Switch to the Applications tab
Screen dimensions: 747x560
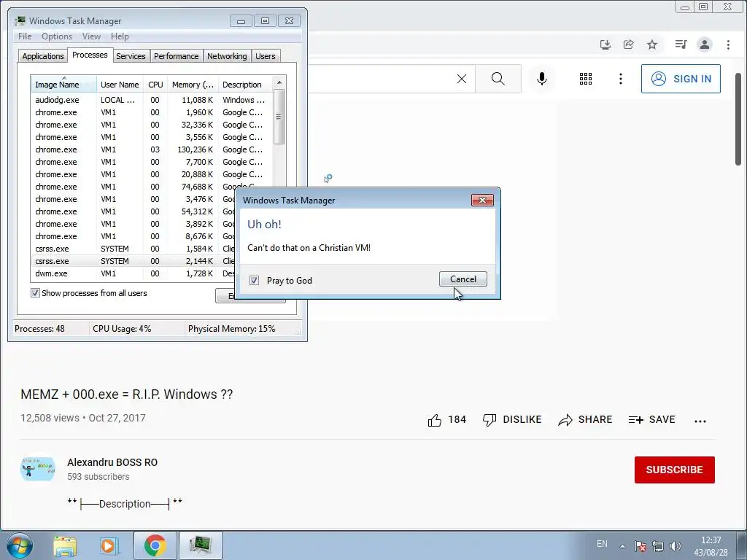pos(43,56)
